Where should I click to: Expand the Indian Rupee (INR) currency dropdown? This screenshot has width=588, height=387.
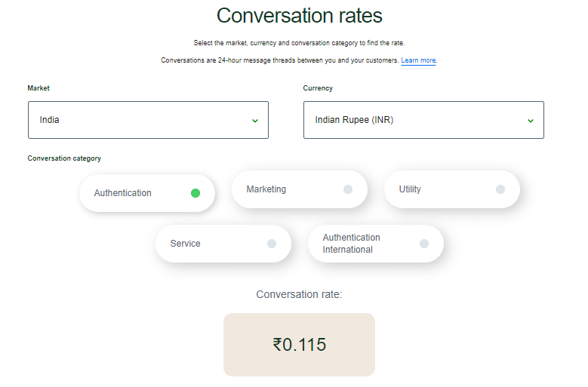coord(423,120)
